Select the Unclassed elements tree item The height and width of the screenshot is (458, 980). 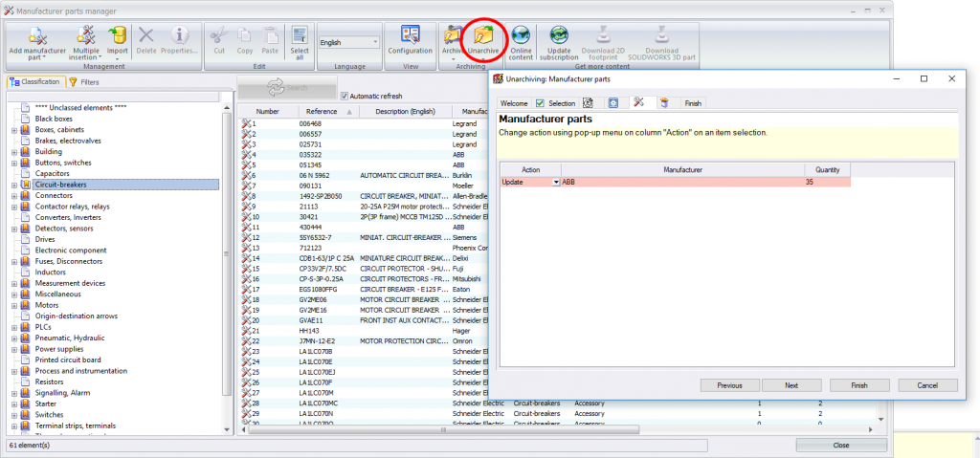pyautogui.click(x=80, y=107)
